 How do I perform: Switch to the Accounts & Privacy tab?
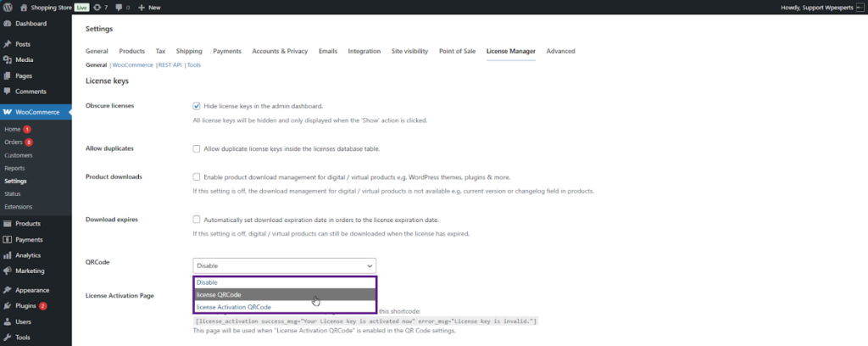click(280, 51)
